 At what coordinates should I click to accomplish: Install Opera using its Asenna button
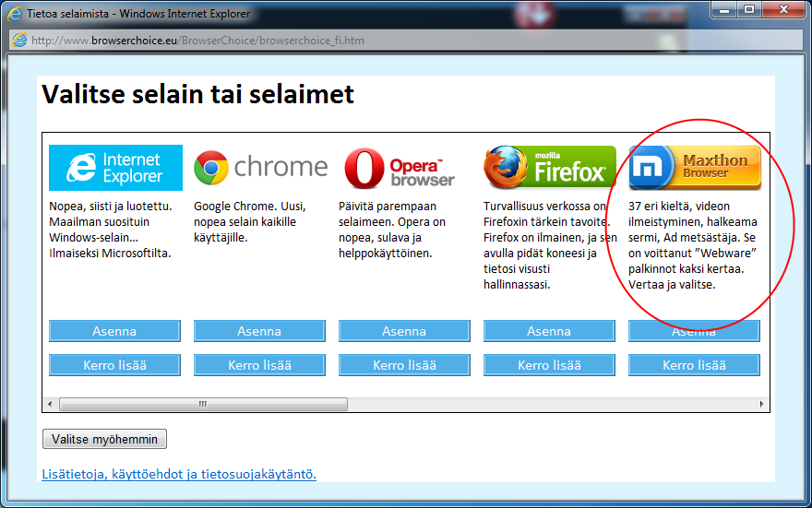(x=404, y=331)
